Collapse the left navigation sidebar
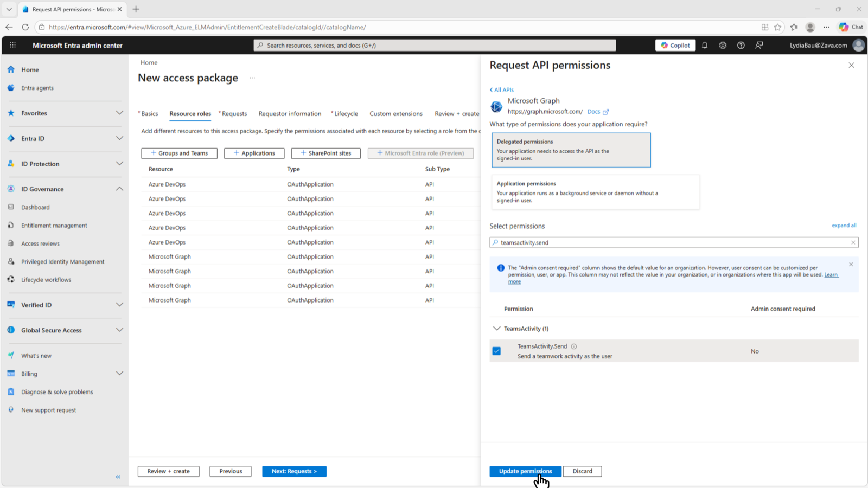 coord(118,477)
